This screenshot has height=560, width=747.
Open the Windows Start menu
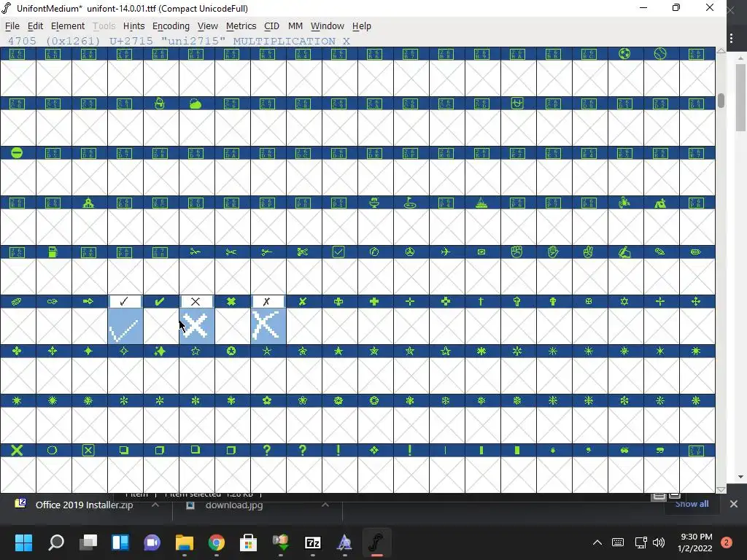click(23, 542)
